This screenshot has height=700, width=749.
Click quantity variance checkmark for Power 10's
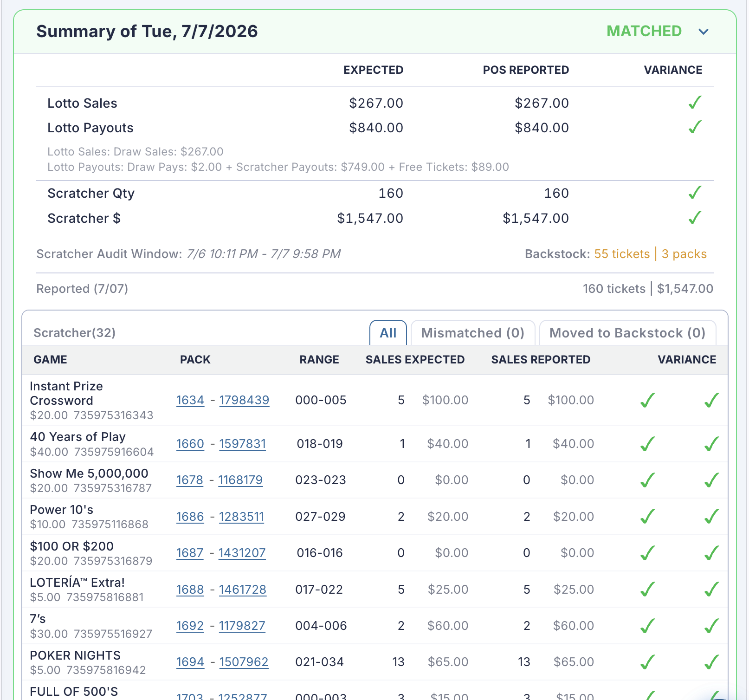click(647, 516)
